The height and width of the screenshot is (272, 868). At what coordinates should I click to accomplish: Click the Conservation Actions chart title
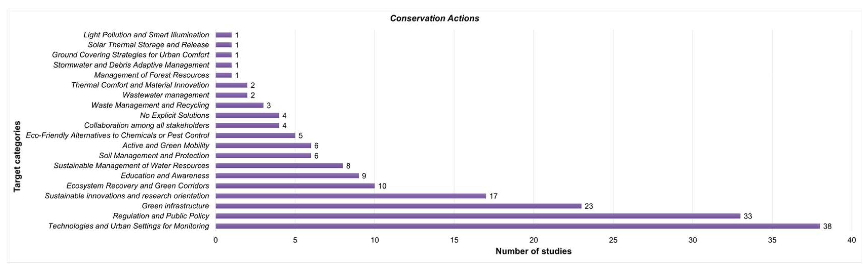click(x=434, y=18)
